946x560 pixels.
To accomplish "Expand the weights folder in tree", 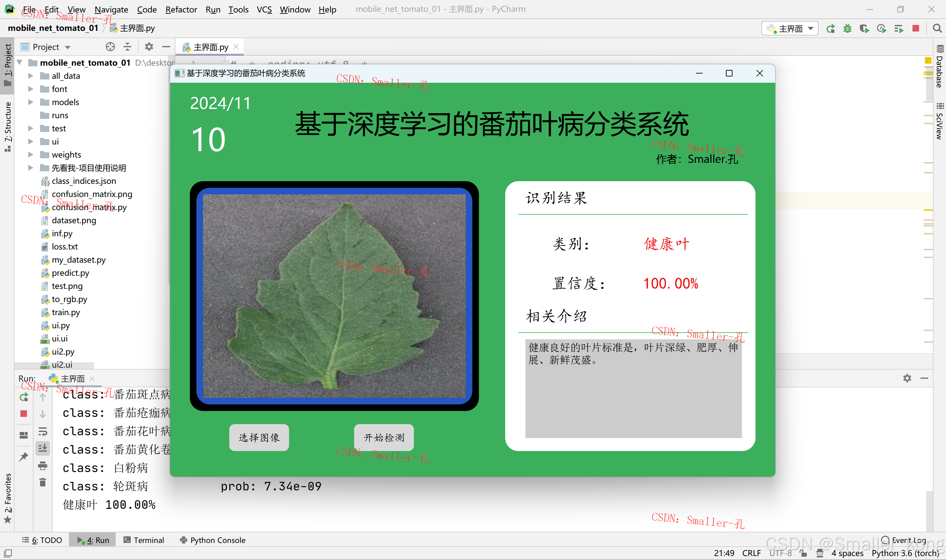I will coord(31,155).
